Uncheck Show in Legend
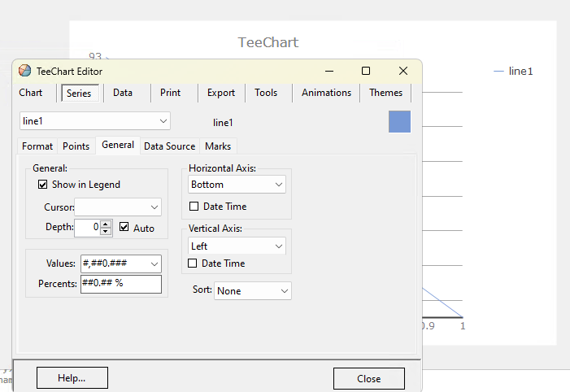This screenshot has height=392, width=570. point(42,185)
